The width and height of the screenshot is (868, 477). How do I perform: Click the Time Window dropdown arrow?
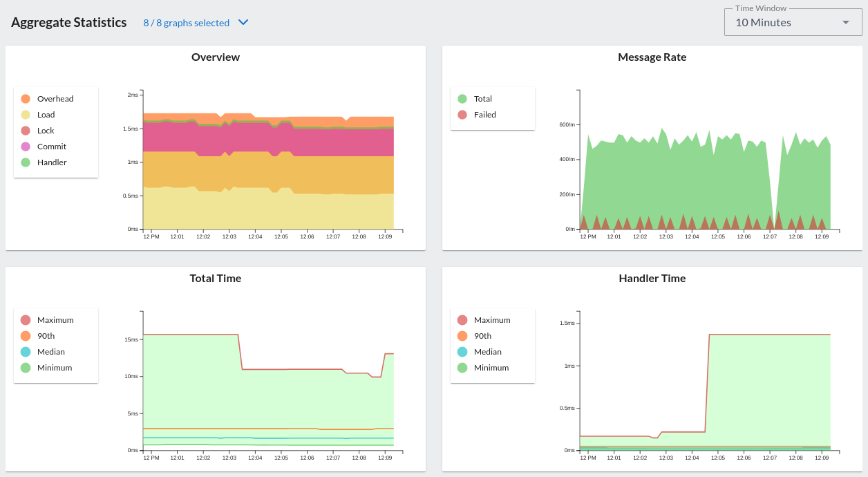click(x=845, y=22)
